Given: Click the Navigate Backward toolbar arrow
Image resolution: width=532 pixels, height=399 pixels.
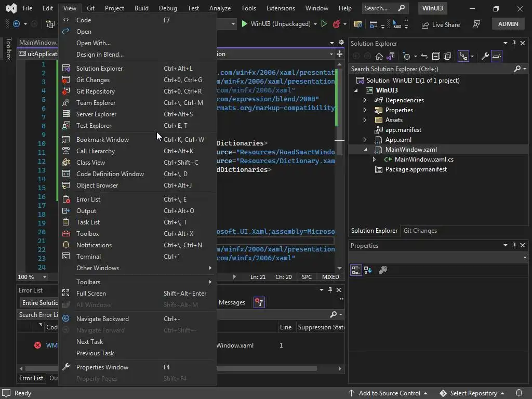Looking at the screenshot, I should coord(16,24).
